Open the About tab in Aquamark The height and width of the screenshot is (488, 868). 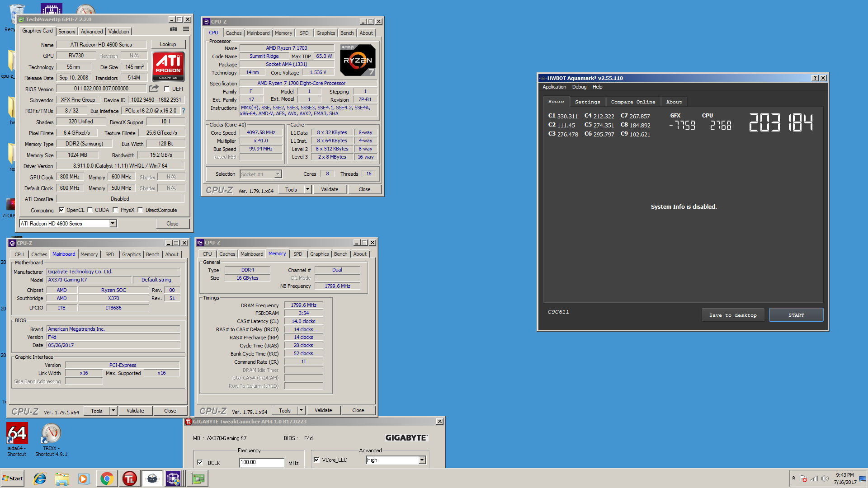(x=674, y=102)
